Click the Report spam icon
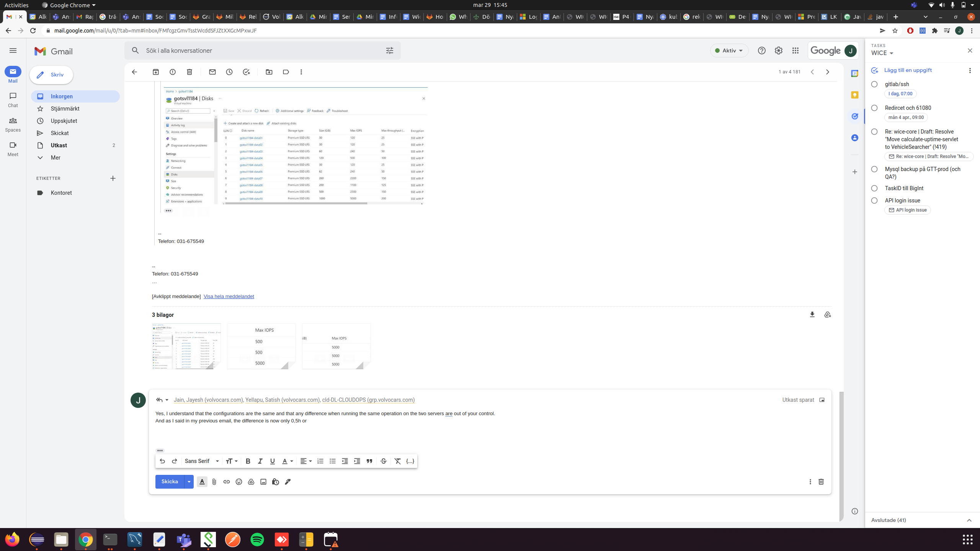 pyautogui.click(x=173, y=72)
